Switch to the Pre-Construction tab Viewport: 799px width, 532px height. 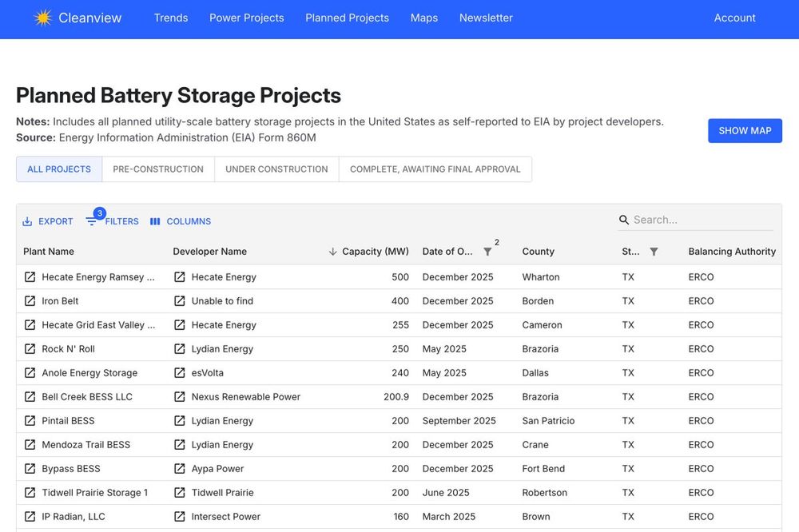pos(158,169)
